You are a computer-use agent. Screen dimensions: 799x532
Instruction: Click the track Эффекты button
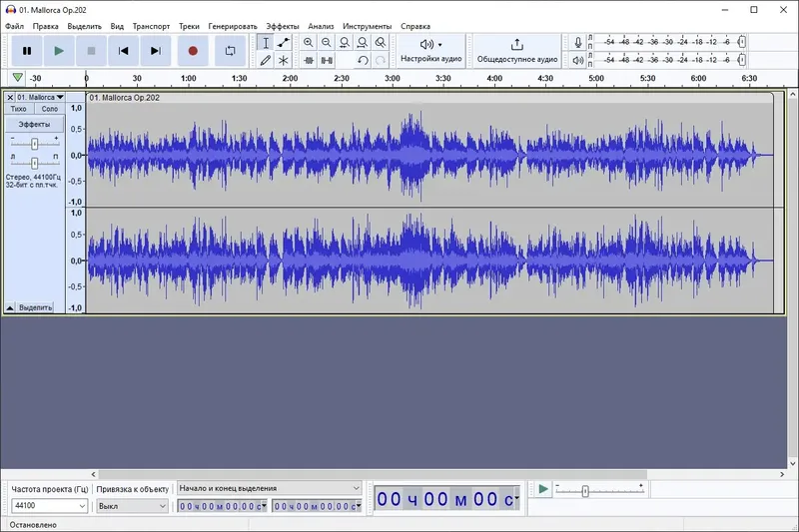point(34,124)
